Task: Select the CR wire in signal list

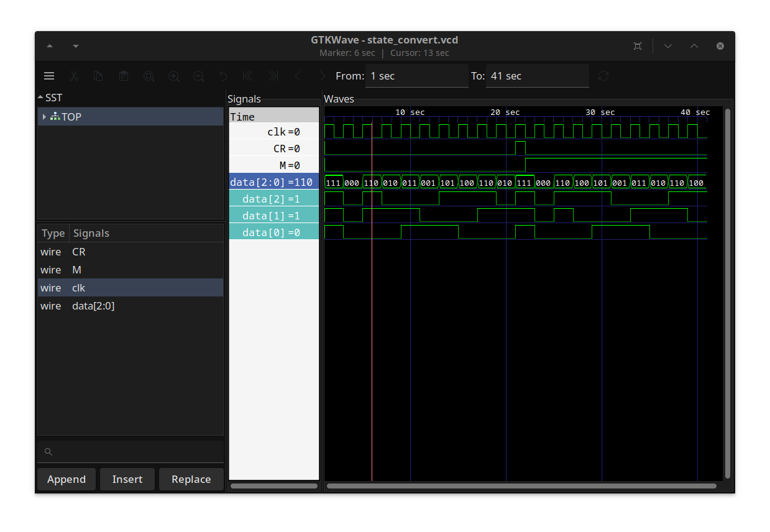Action: 131,252
